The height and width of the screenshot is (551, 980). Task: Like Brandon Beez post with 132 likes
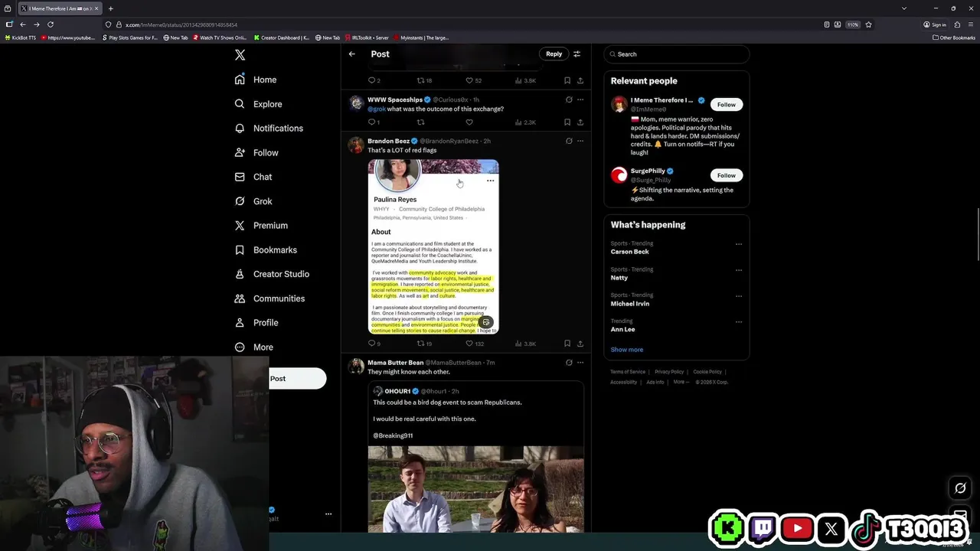tap(475, 344)
